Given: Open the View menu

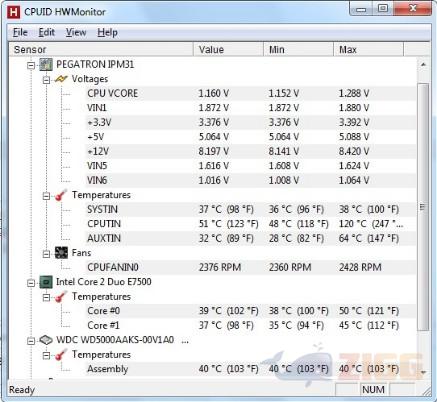Looking at the screenshot, I should coord(76,32).
